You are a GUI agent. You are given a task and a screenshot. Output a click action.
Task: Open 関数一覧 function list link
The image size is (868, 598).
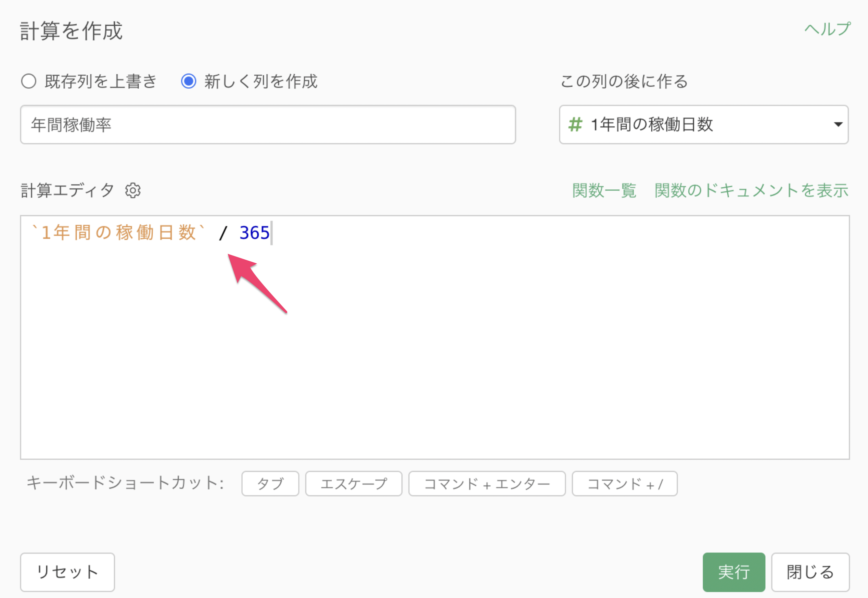604,190
